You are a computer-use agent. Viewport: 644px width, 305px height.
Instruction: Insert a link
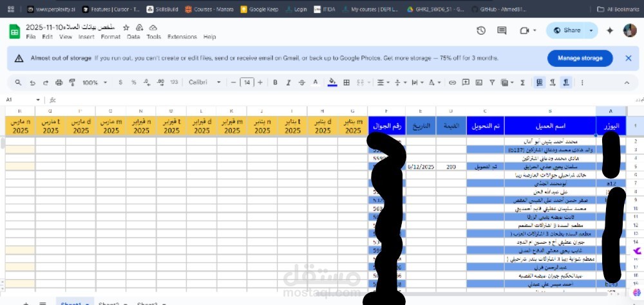[x=452, y=82]
